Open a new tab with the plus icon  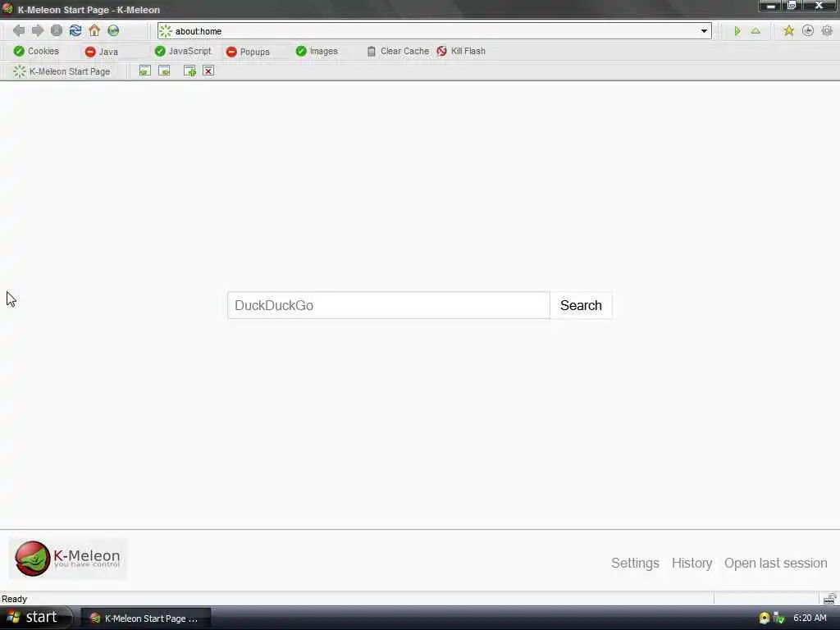[x=189, y=71]
